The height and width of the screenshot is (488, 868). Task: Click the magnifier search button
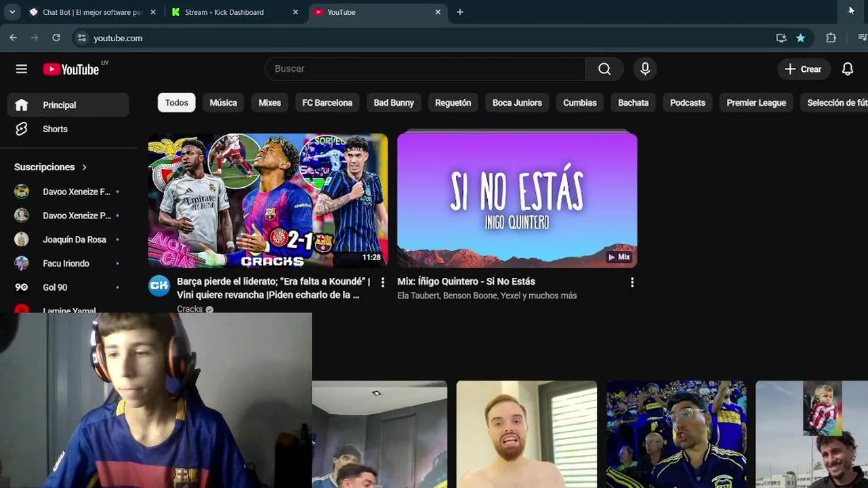(604, 69)
